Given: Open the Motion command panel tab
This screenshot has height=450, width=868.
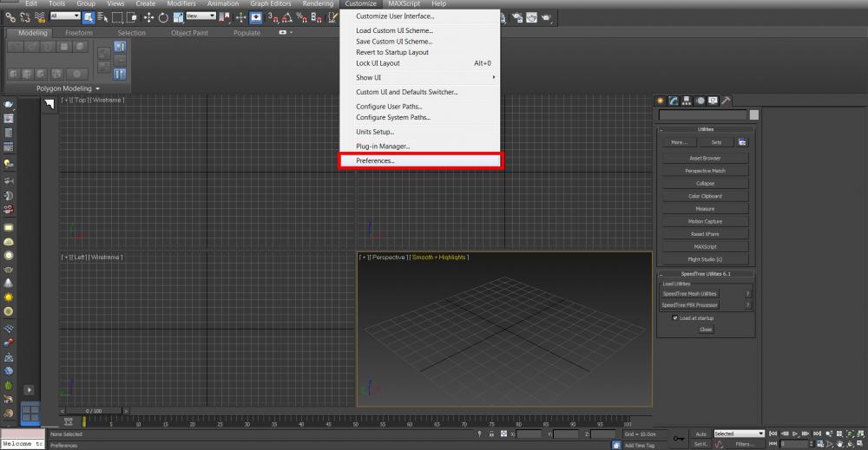Looking at the screenshot, I should pos(700,101).
